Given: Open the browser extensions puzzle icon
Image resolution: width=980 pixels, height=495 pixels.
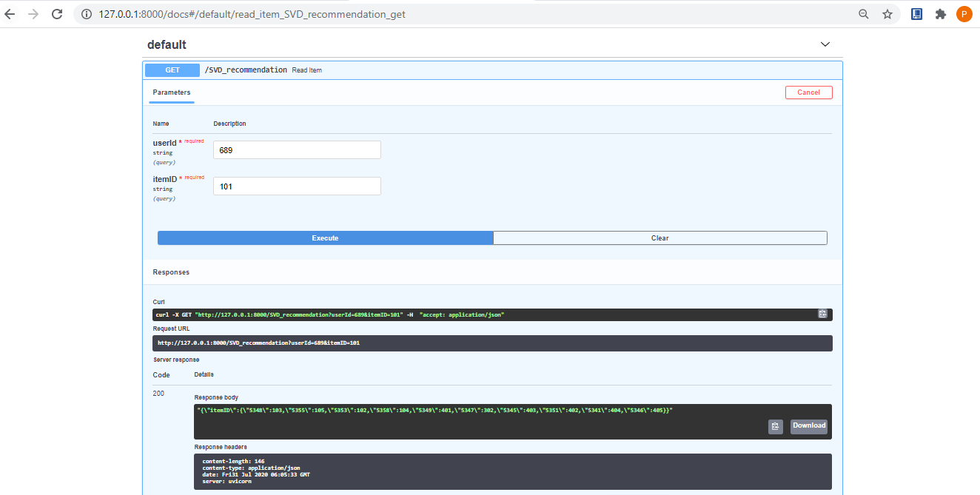Looking at the screenshot, I should [940, 13].
